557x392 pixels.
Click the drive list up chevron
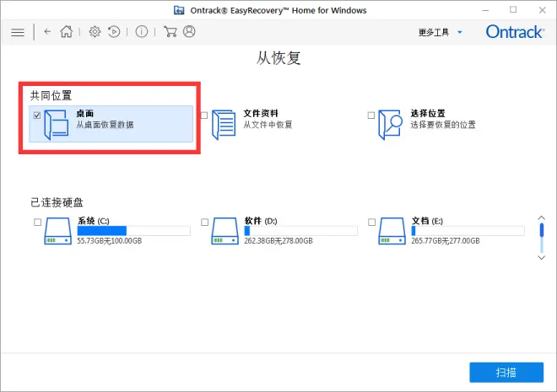pyautogui.click(x=541, y=217)
